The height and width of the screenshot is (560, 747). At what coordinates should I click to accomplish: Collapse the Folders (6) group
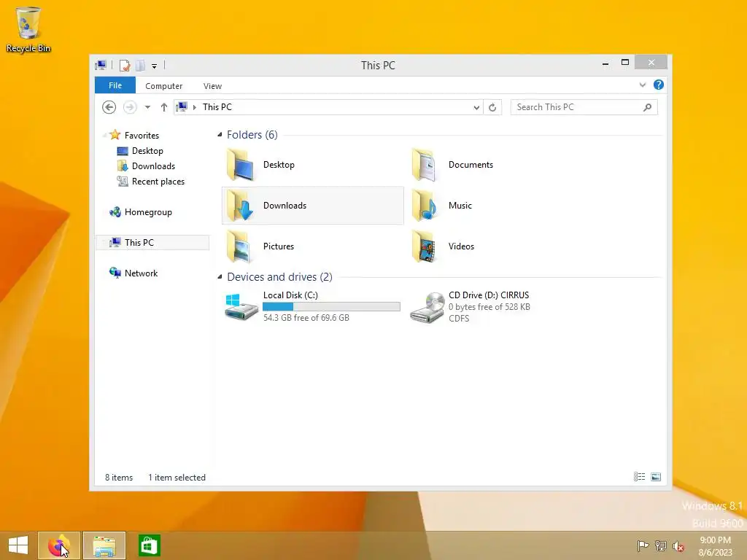pos(220,135)
